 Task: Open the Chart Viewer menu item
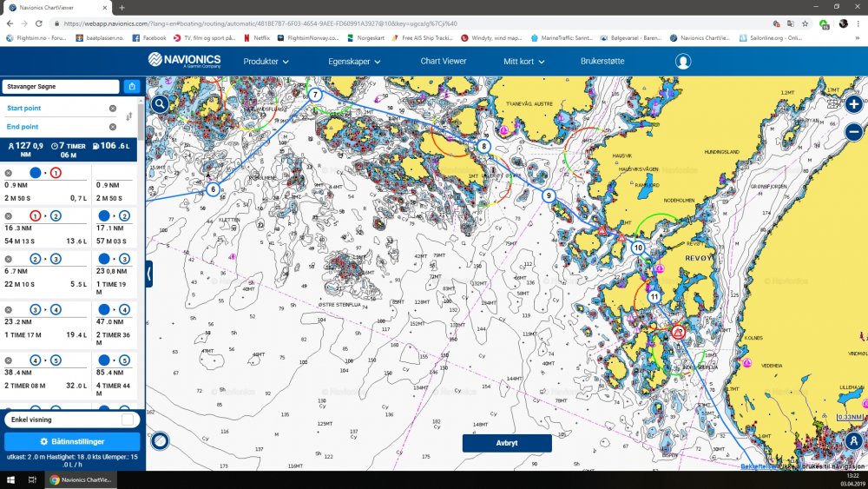tap(444, 61)
